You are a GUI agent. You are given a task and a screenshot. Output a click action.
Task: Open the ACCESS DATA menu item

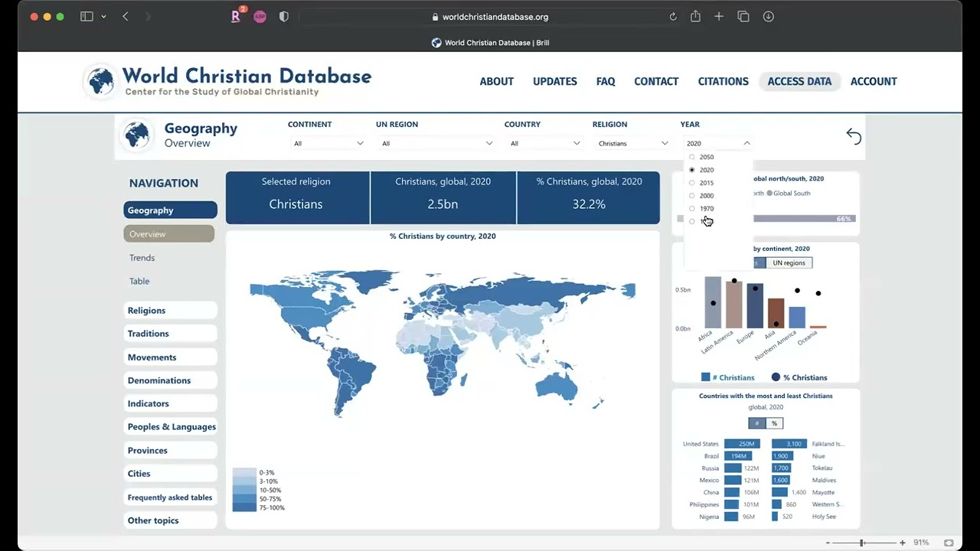click(x=799, y=81)
